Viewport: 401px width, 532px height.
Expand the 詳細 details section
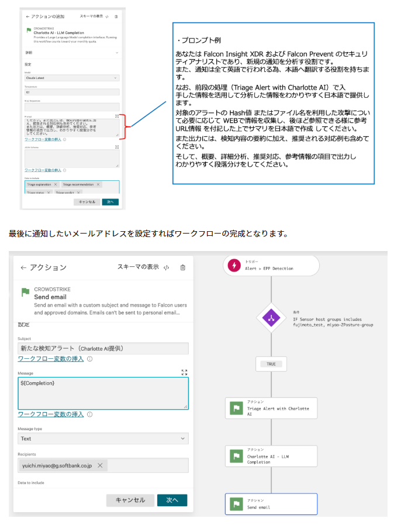pos(72,53)
